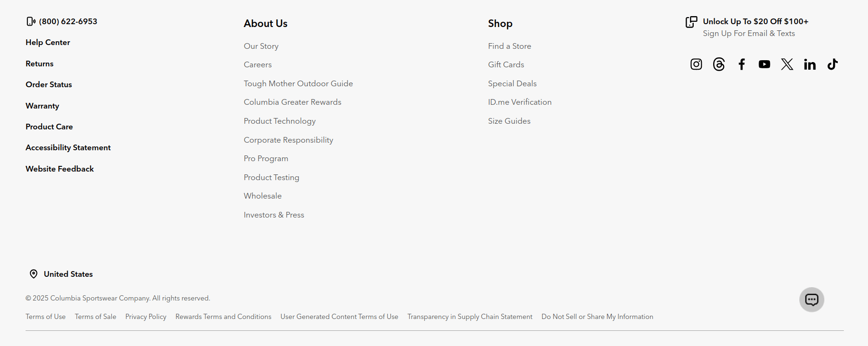Open the YouTube channel icon
Viewport: 868px width, 346px height.
(764, 64)
